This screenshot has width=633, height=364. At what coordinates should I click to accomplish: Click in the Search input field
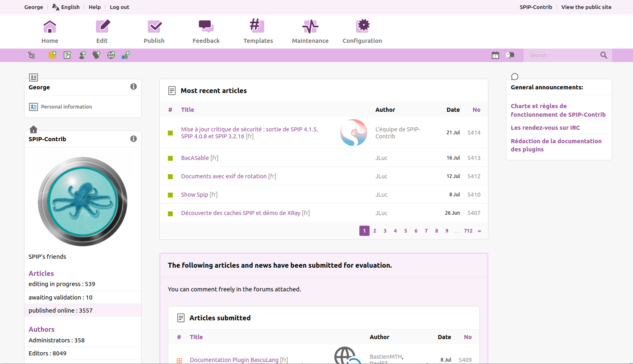(x=562, y=55)
